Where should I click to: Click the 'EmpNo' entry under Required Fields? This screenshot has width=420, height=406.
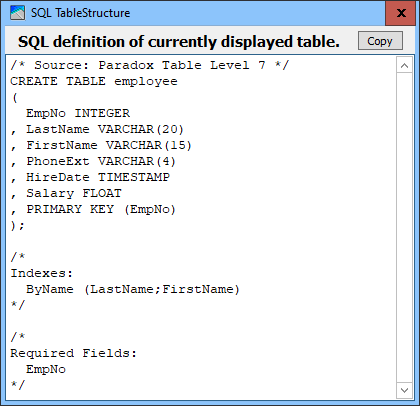[46, 369]
